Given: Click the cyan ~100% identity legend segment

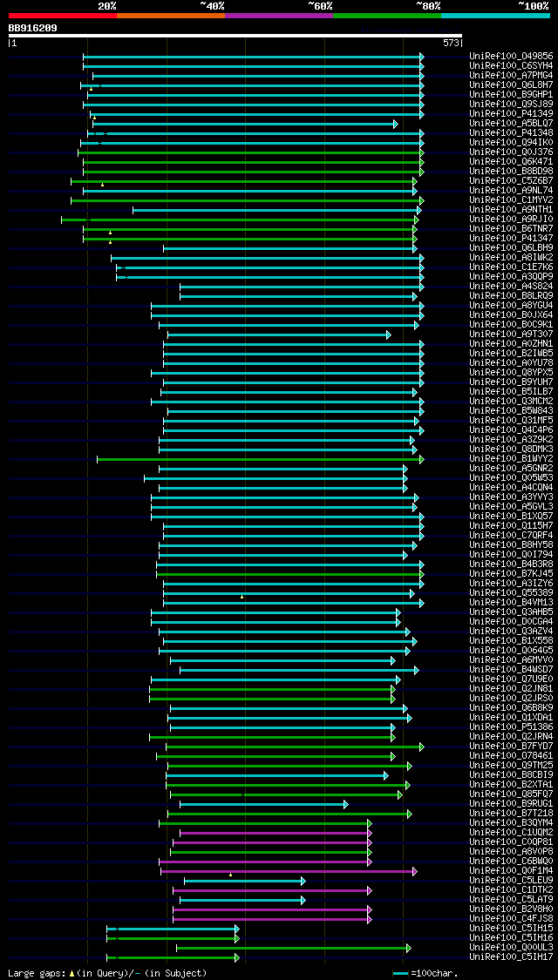Looking at the screenshot, I should coord(495,15).
